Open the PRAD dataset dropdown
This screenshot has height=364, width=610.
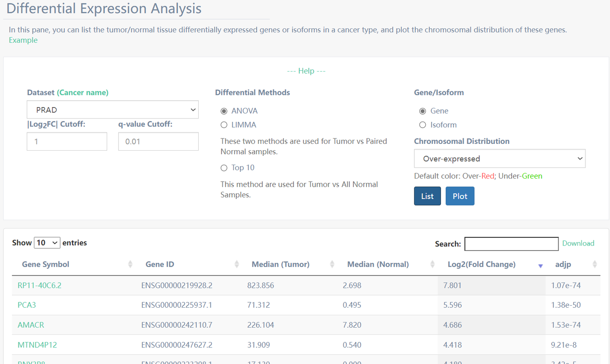[x=113, y=110]
